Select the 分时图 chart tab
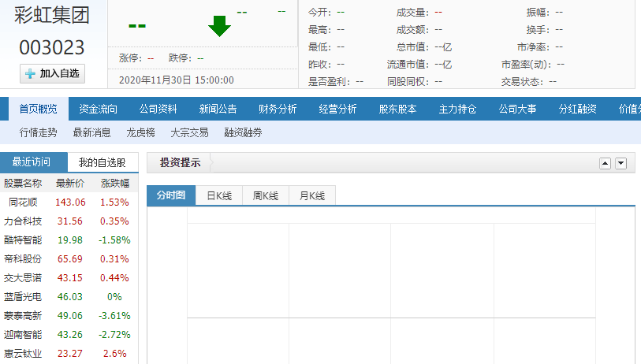This screenshot has width=641, height=364. (171, 195)
